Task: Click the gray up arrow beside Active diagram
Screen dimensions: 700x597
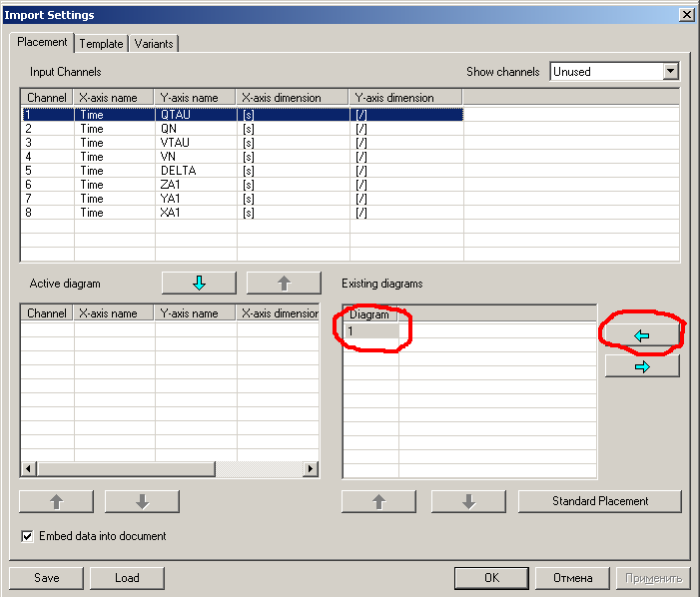Action: click(x=283, y=283)
